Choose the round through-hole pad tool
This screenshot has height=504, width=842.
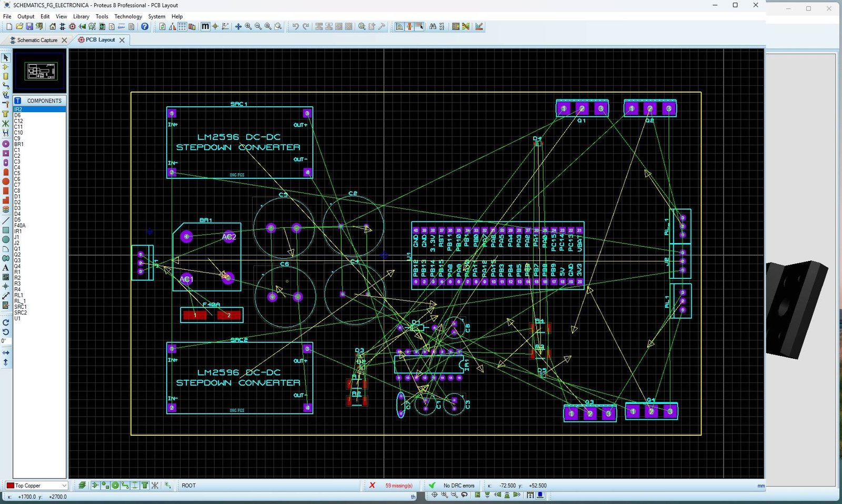pyautogui.click(x=6, y=144)
